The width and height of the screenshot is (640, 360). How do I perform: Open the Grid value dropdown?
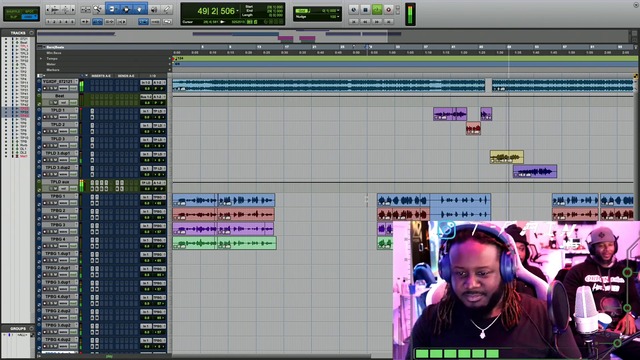pos(338,11)
